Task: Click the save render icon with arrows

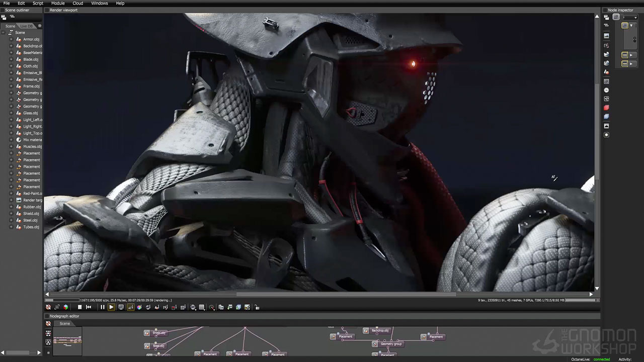Action: pyautogui.click(x=229, y=307)
